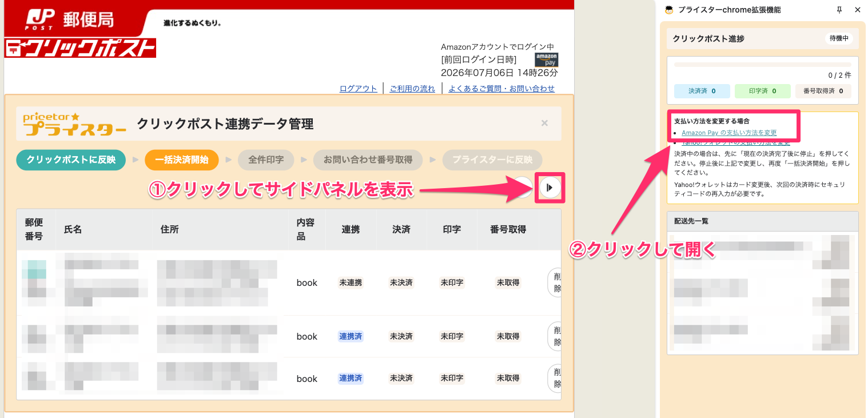Viewport: 868px width, 418px height.
Task: Click the 配送先一覧 section header
Action: [762, 221]
